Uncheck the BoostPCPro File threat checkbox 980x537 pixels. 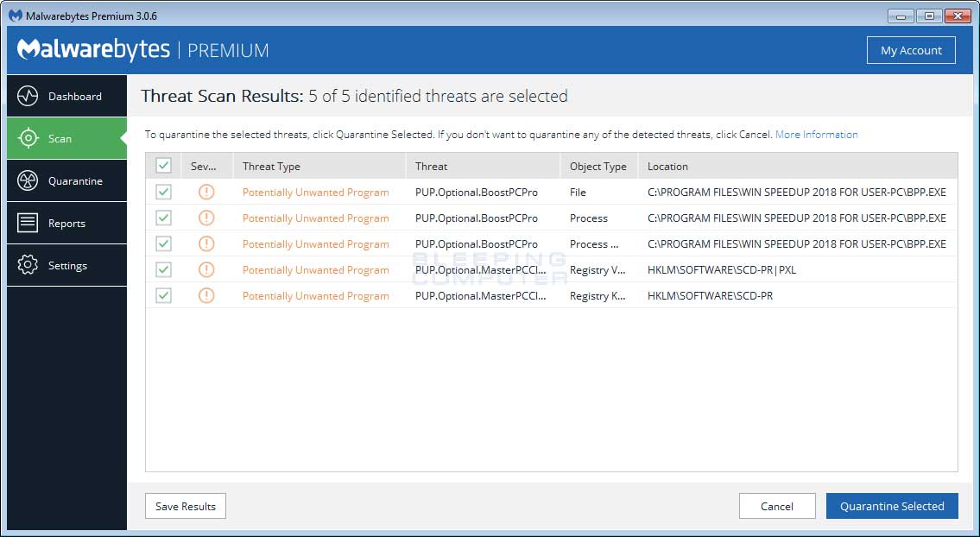coord(163,193)
